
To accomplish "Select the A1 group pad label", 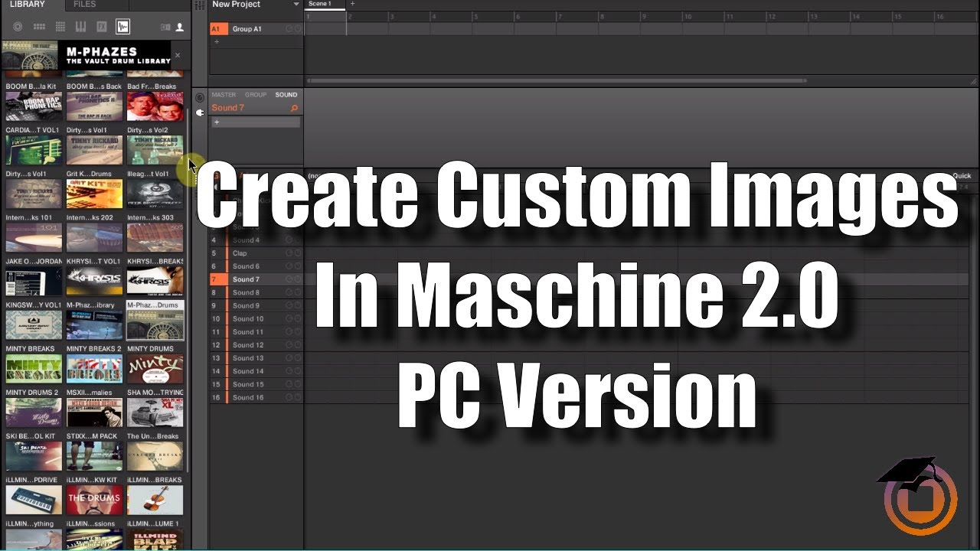I will coord(217,29).
